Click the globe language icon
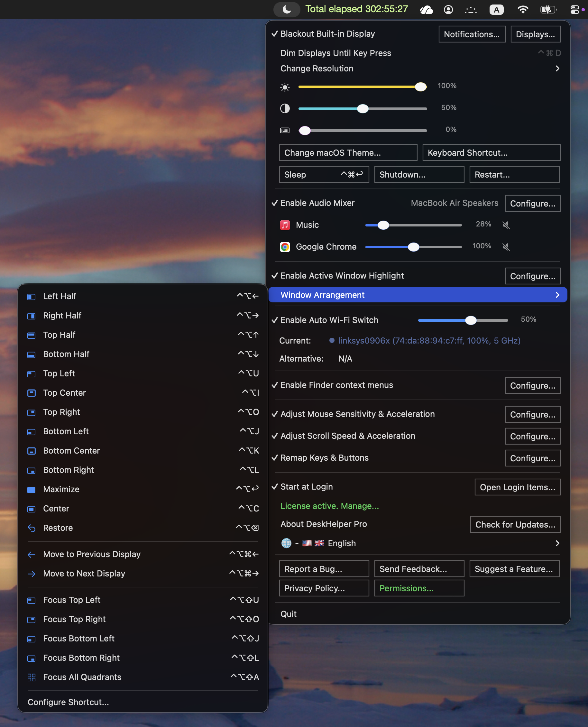588x727 pixels. coord(287,543)
